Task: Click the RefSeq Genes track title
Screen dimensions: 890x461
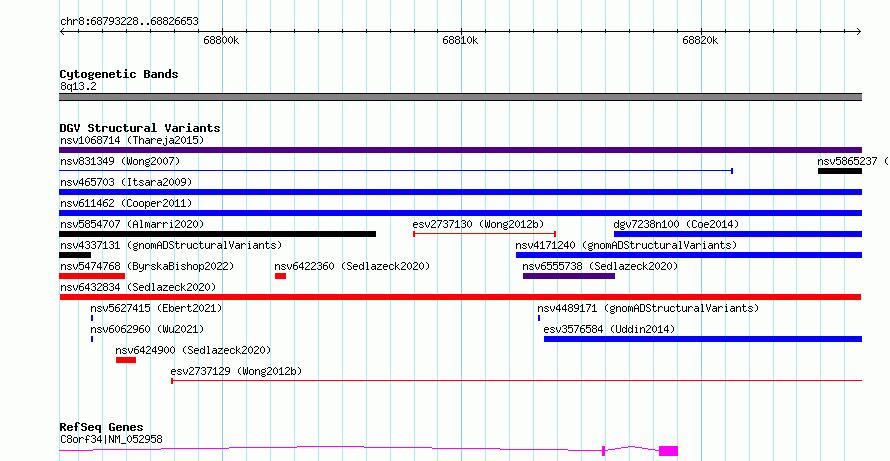Action: 101,427
